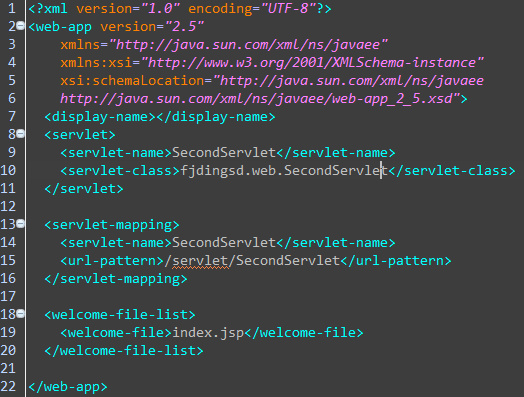The height and width of the screenshot is (397, 524).
Task: Click the xmlns:xsi attribute name
Action: (x=96, y=63)
